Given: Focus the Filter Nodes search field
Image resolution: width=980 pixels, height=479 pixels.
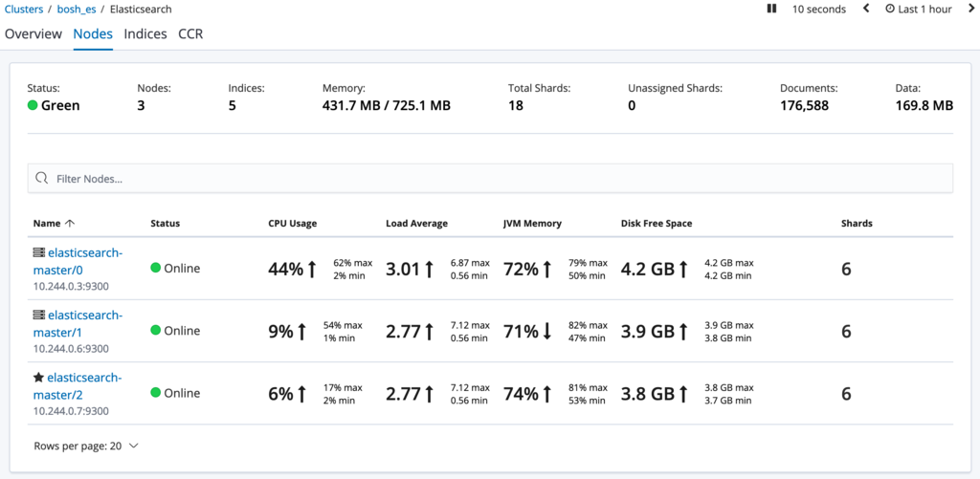Looking at the screenshot, I should [490, 178].
